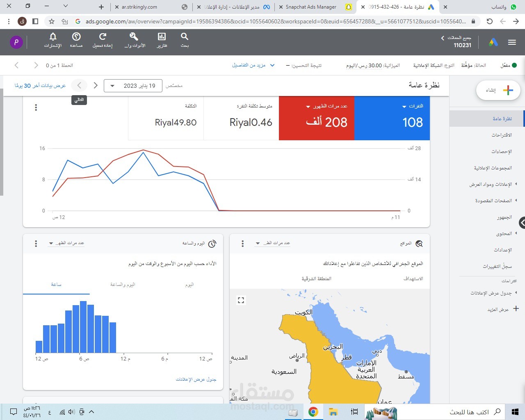Open the notifications bell (الإشعارات)
The width and height of the screenshot is (525, 420).
[x=53, y=40]
